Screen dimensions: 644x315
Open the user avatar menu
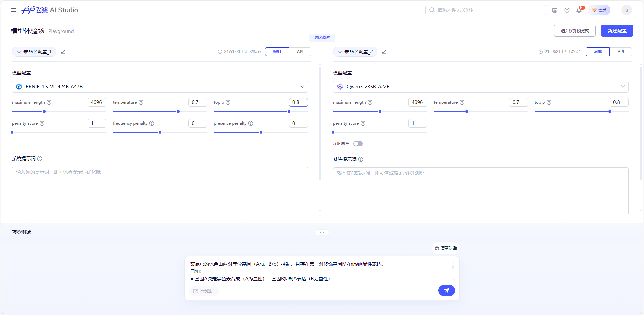(626, 10)
